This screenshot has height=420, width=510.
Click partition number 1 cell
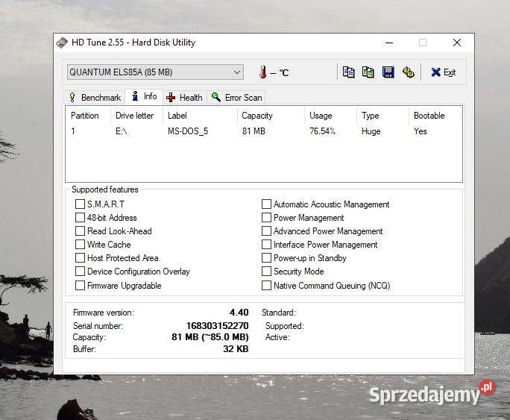[73, 131]
